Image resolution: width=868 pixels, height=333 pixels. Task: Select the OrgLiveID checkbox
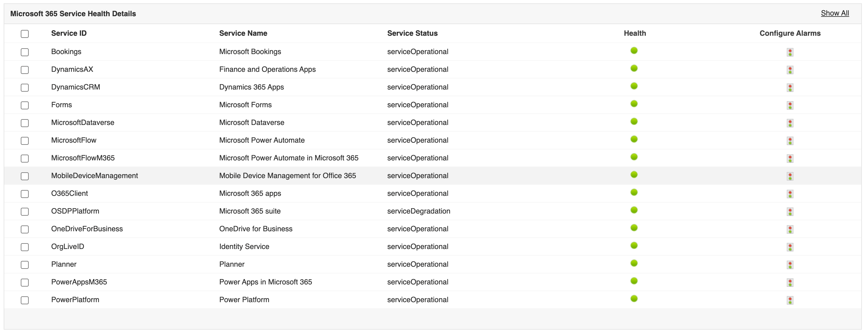(25, 247)
